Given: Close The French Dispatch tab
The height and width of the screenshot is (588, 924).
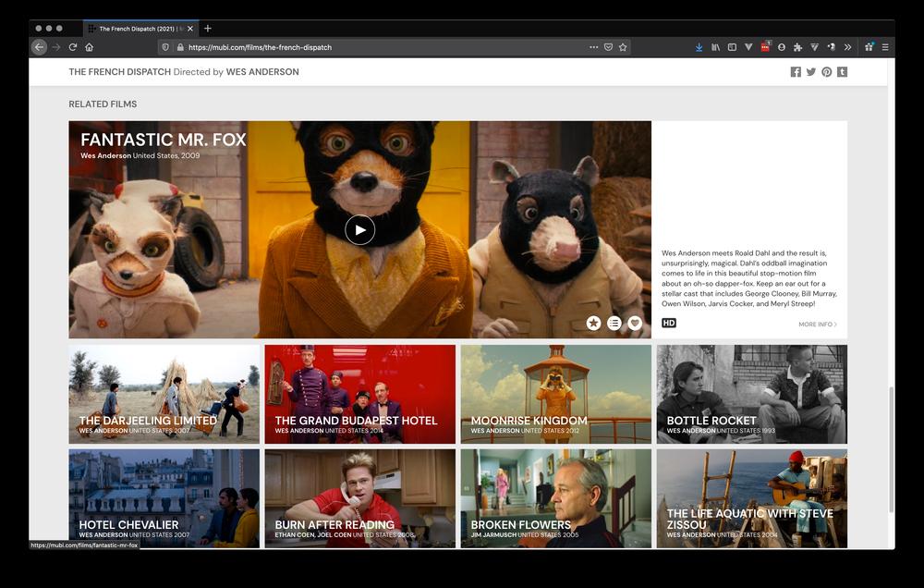Looking at the screenshot, I should (x=189, y=29).
